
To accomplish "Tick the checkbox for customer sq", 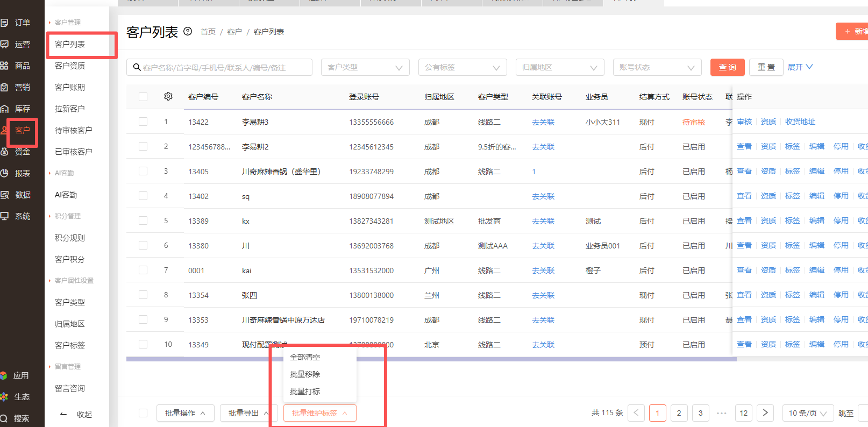I will coord(143,196).
